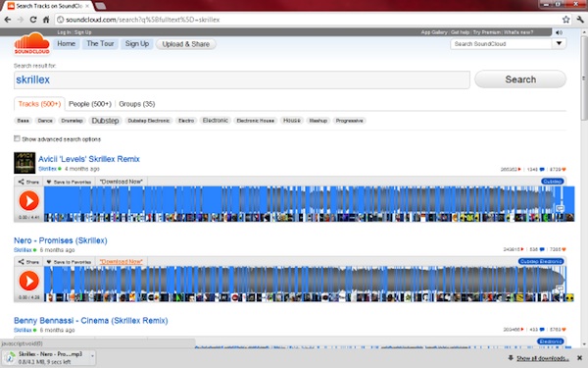Share the Avicii Levels remix track

(x=28, y=182)
